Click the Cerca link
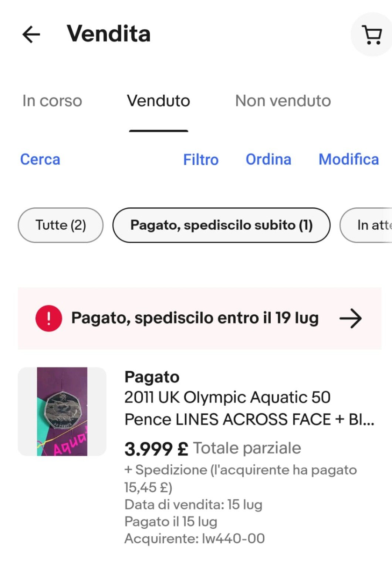This screenshot has height=578, width=392. 40,159
